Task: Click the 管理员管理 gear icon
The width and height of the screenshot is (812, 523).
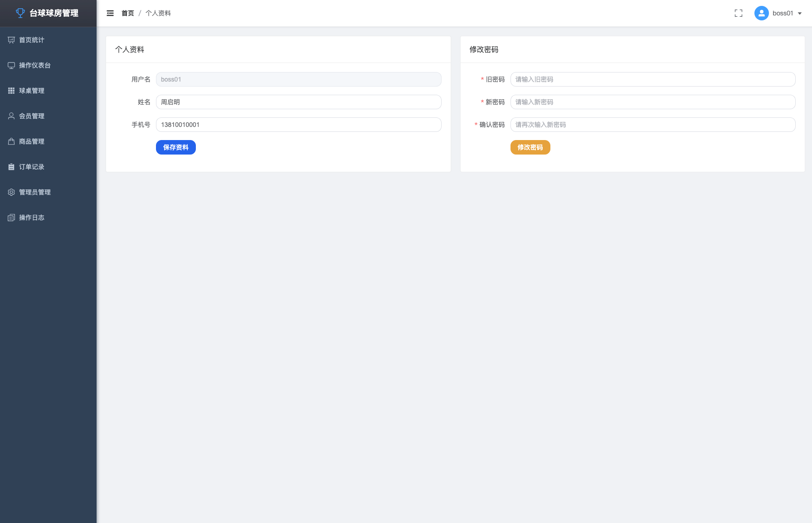Action: 11,192
